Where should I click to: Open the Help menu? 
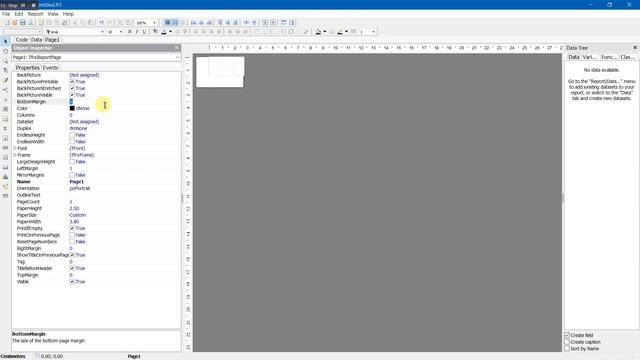68,14
